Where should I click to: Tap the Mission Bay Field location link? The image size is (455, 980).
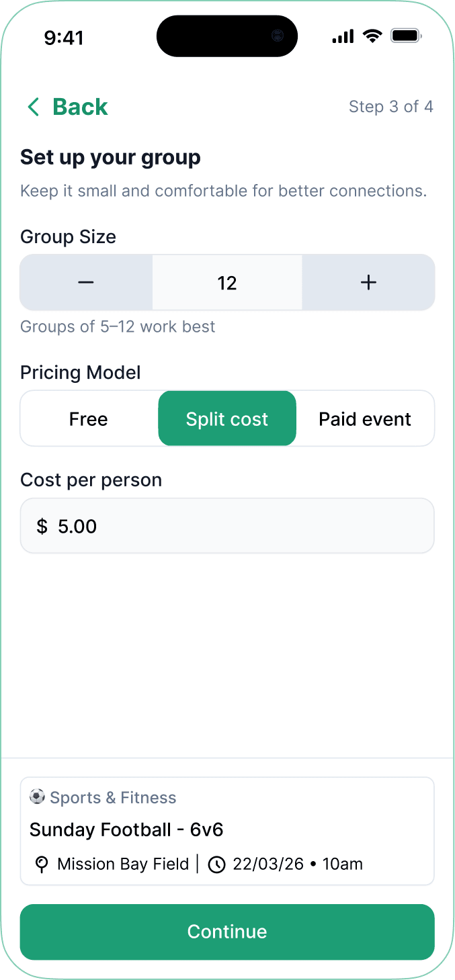[x=122, y=864]
